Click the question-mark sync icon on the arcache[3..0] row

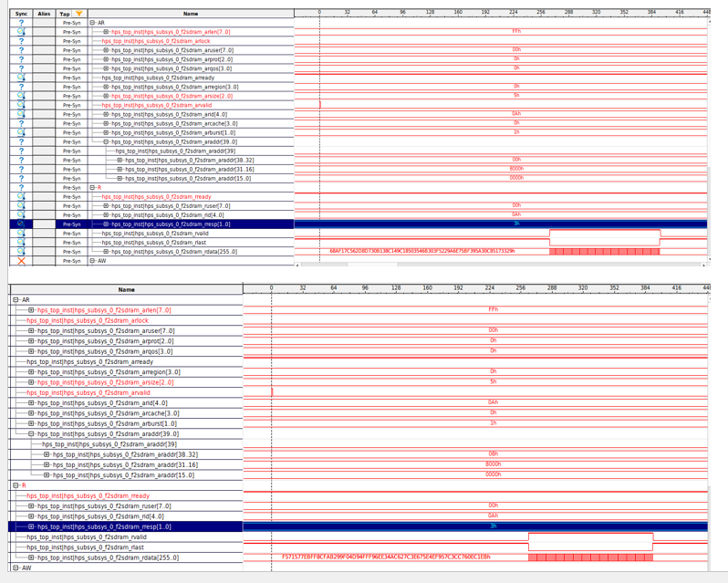pyautogui.click(x=21, y=123)
